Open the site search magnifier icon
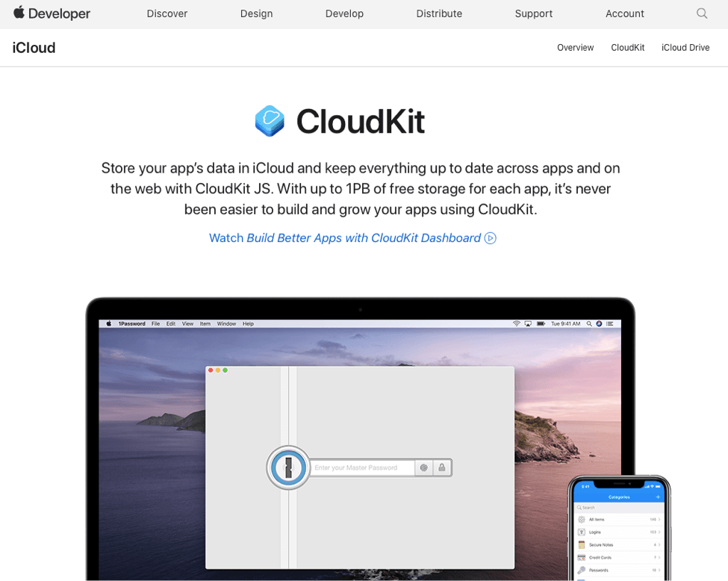728x581 pixels. [702, 13]
